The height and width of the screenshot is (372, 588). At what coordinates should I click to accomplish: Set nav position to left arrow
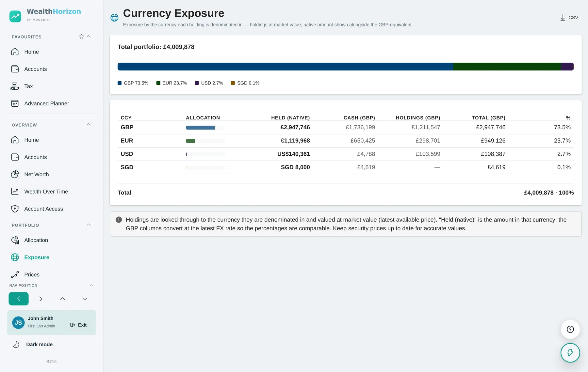tap(19, 299)
